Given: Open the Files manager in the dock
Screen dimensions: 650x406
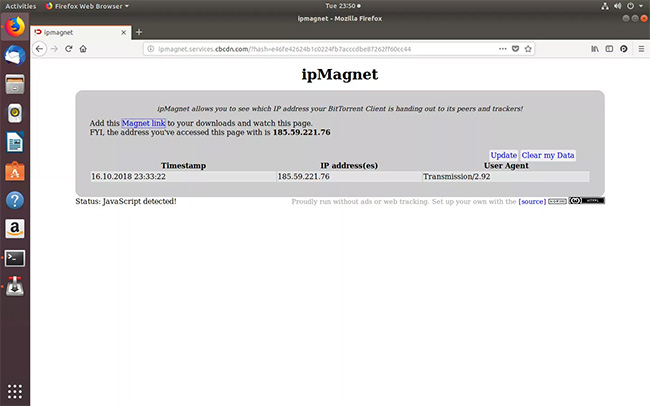Looking at the screenshot, I should [x=15, y=84].
